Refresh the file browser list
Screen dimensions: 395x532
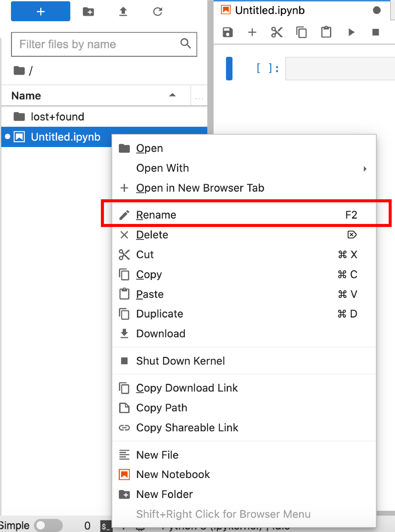coord(158,12)
